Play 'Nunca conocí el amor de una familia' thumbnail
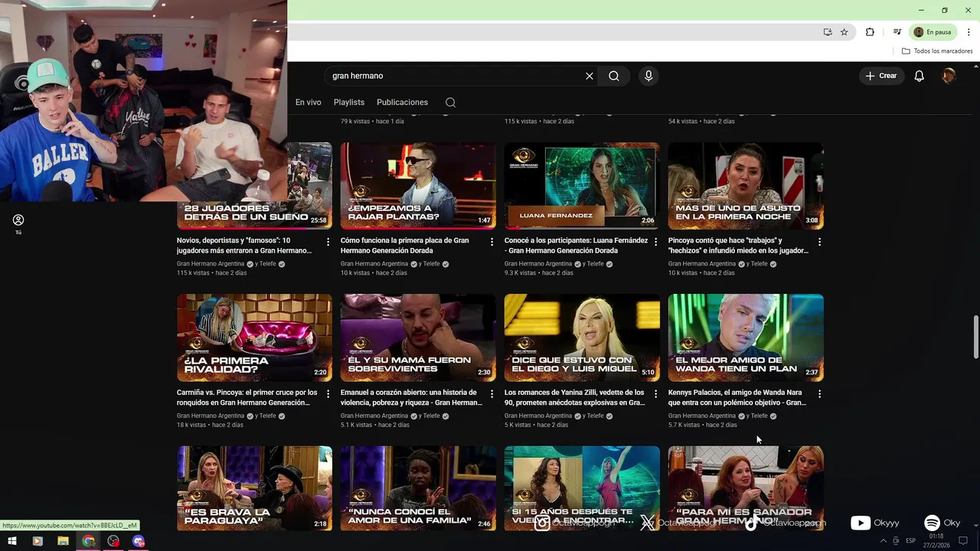This screenshot has height=551, width=980. [x=418, y=488]
